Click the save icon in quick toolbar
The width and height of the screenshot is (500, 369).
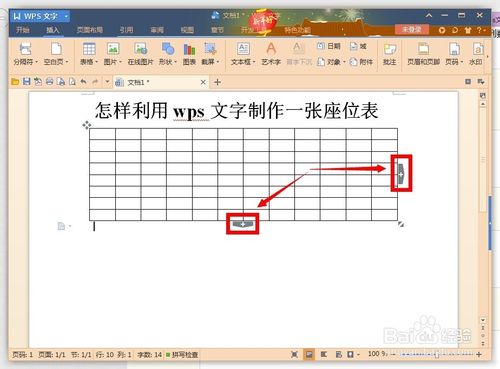27,82
